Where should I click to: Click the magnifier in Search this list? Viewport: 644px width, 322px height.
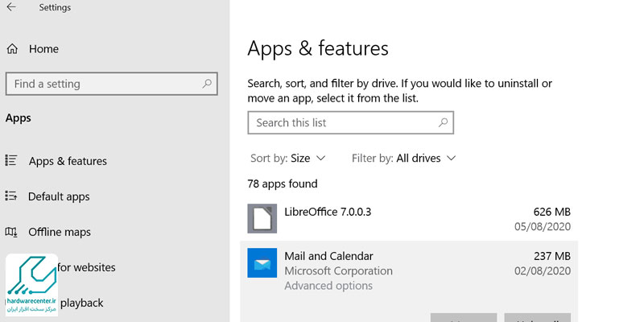443,122
